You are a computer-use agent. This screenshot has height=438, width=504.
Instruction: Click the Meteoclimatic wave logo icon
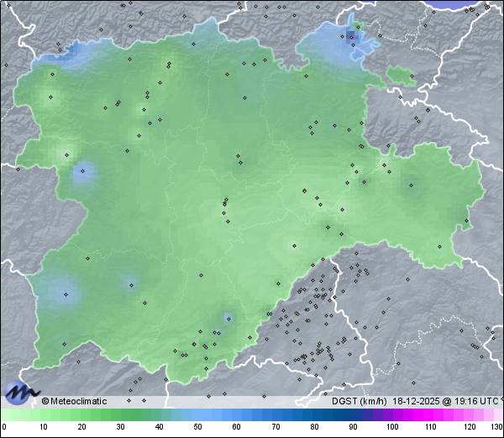[21, 392]
